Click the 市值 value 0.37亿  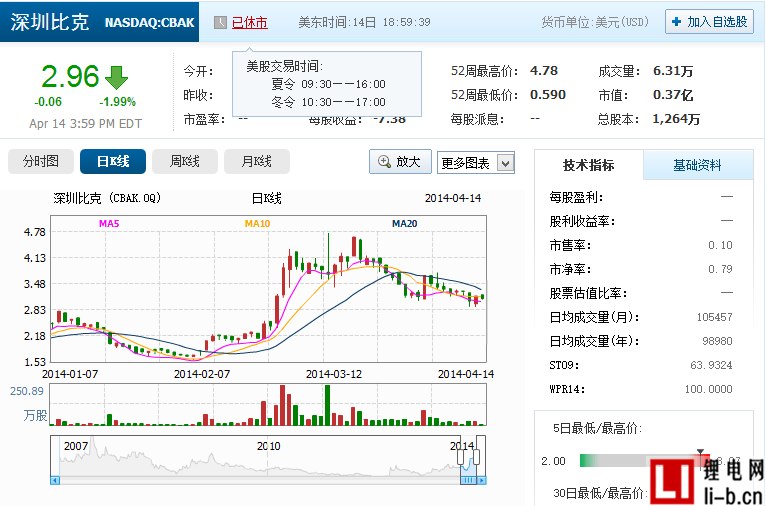tap(673, 95)
